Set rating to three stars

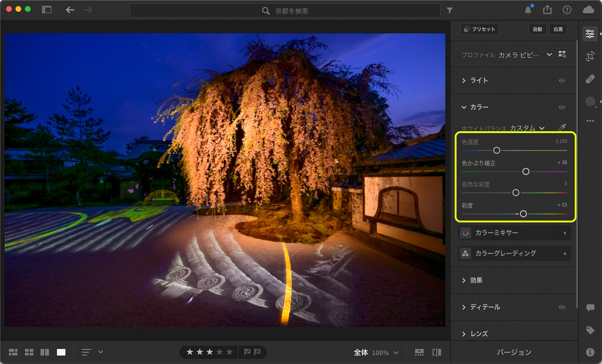[x=209, y=352]
